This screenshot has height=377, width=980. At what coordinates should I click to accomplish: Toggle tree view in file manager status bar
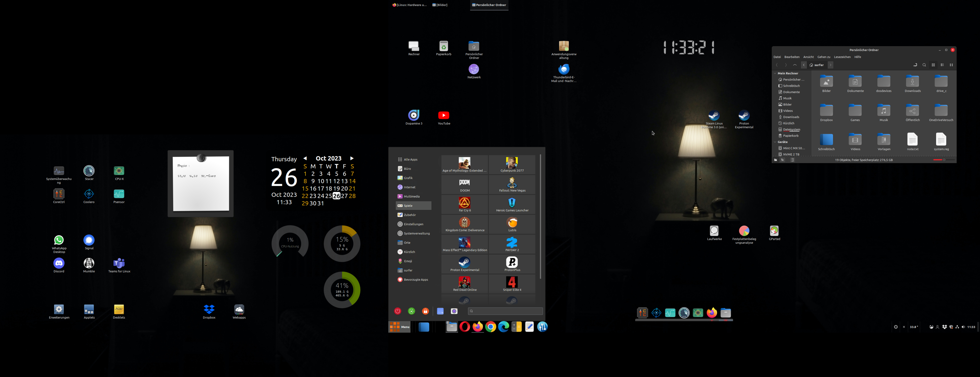(x=782, y=160)
